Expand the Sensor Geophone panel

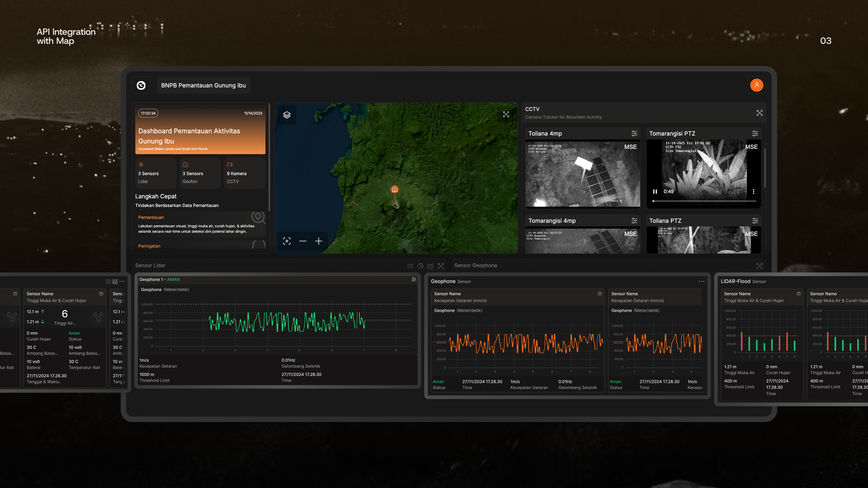tap(759, 266)
